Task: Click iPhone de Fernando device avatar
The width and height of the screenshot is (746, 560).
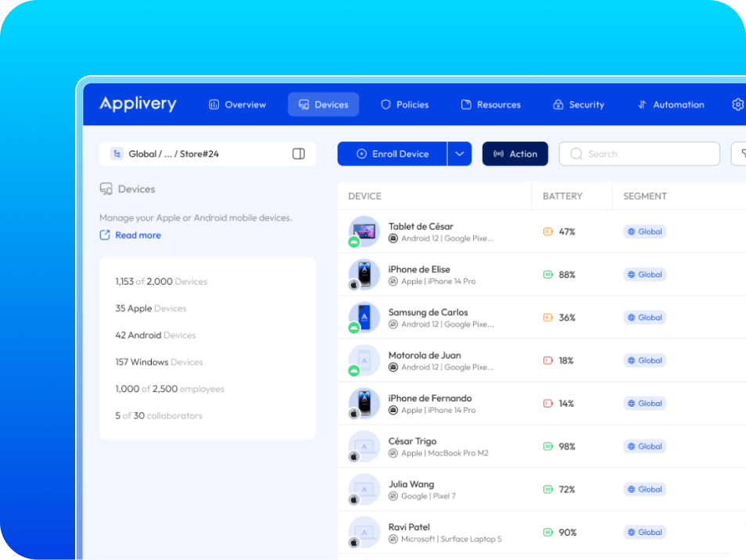Action: pos(364,404)
